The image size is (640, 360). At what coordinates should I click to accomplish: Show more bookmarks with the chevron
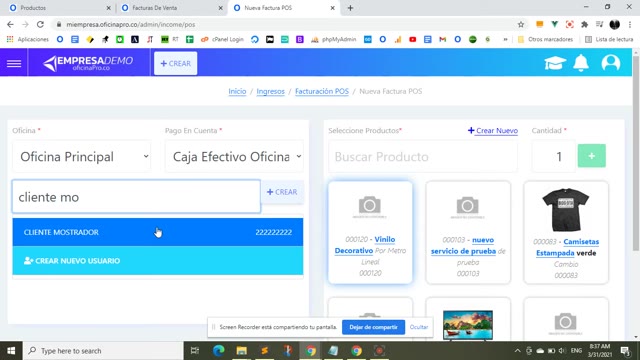coord(505,39)
